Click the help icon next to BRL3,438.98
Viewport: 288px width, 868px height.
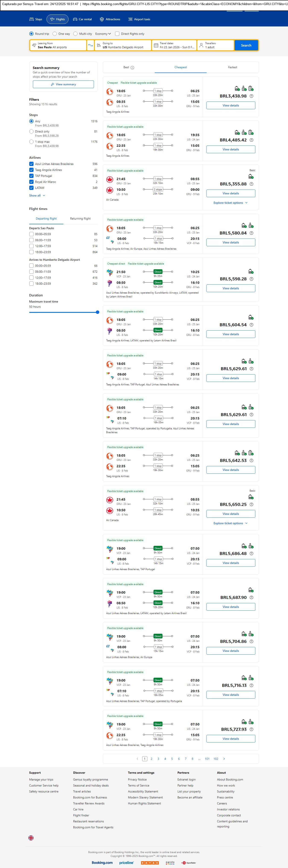pyautogui.click(x=251, y=96)
